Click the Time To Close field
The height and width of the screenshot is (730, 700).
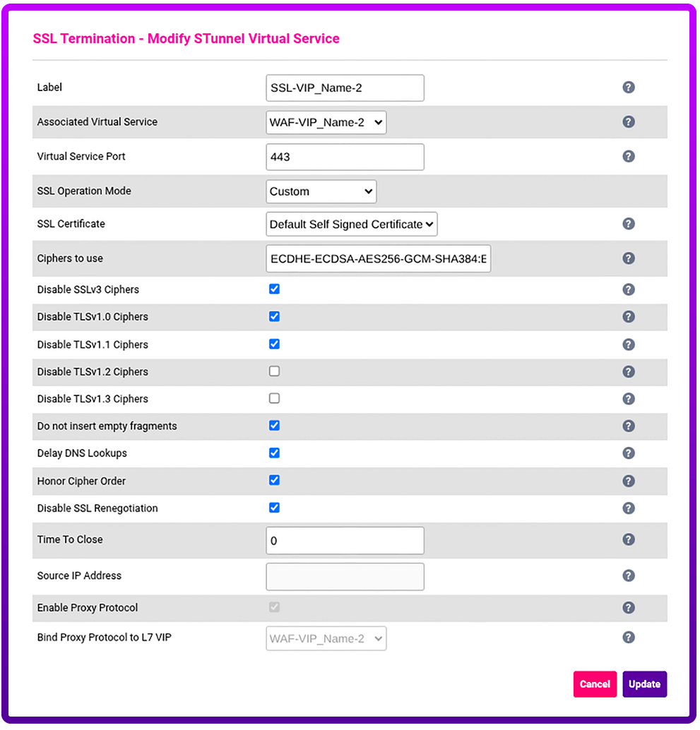coord(345,541)
